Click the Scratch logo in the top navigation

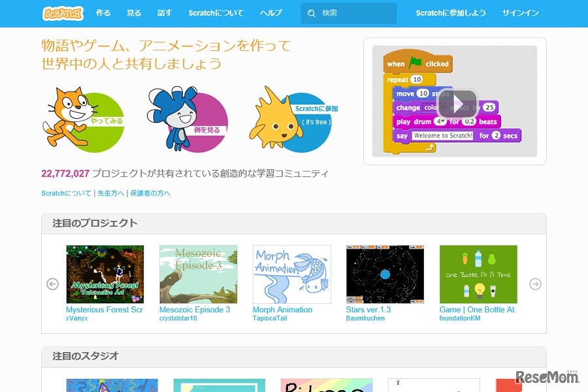pos(63,13)
